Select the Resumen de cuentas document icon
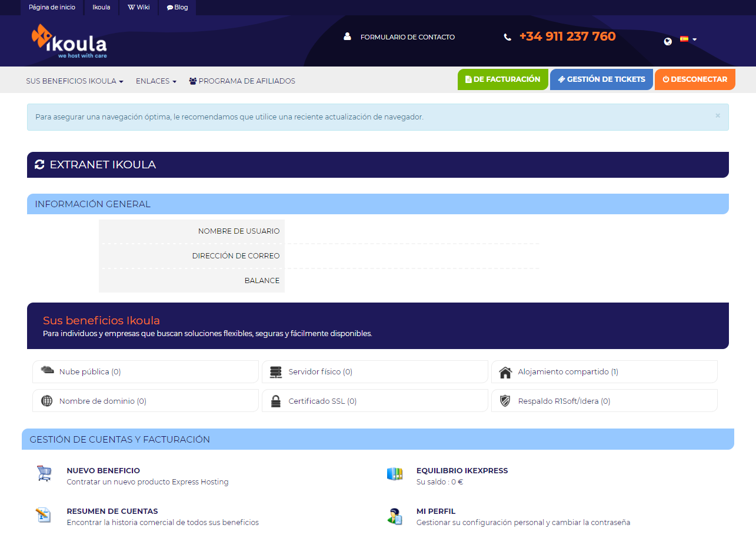The width and height of the screenshot is (756, 538). coord(44,515)
